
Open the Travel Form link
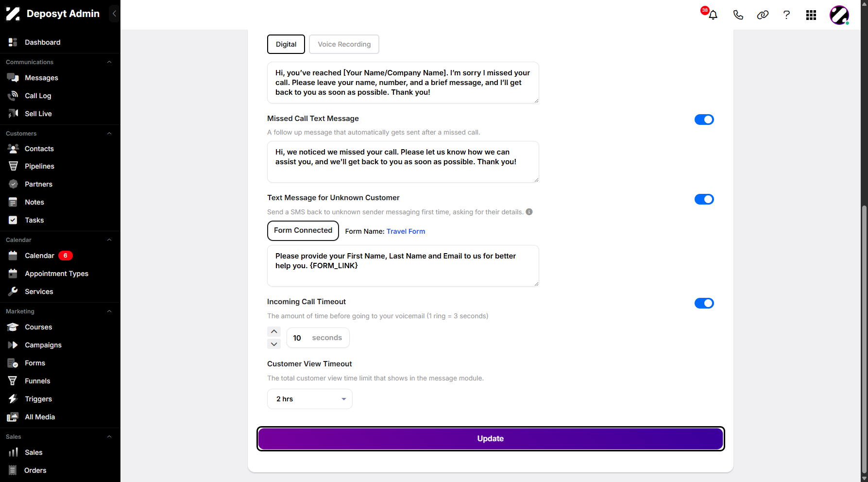pos(406,231)
